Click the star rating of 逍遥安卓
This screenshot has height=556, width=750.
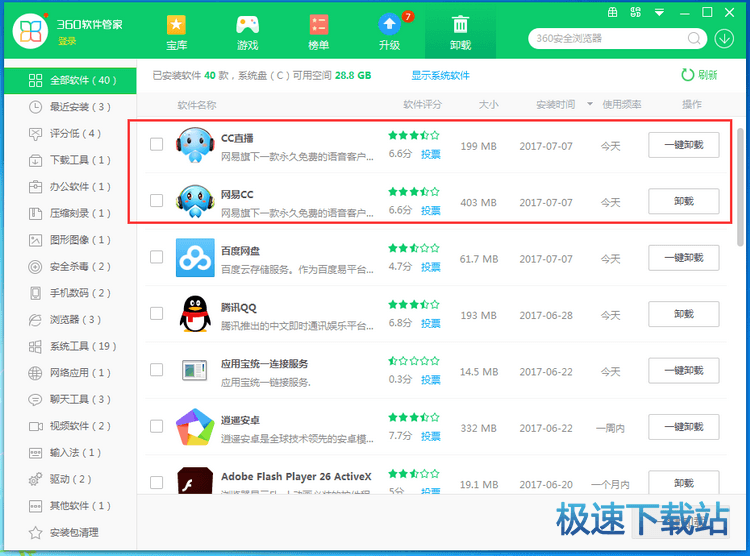(414, 418)
